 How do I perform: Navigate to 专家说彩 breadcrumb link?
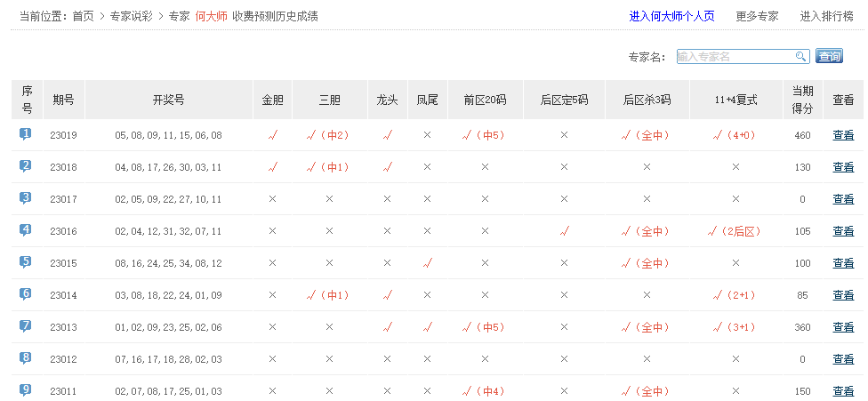point(133,16)
